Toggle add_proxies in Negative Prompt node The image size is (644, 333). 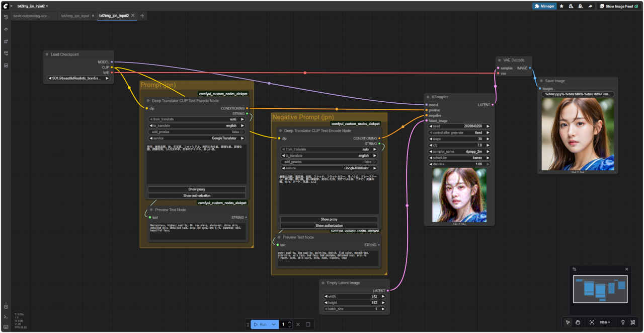click(x=329, y=162)
